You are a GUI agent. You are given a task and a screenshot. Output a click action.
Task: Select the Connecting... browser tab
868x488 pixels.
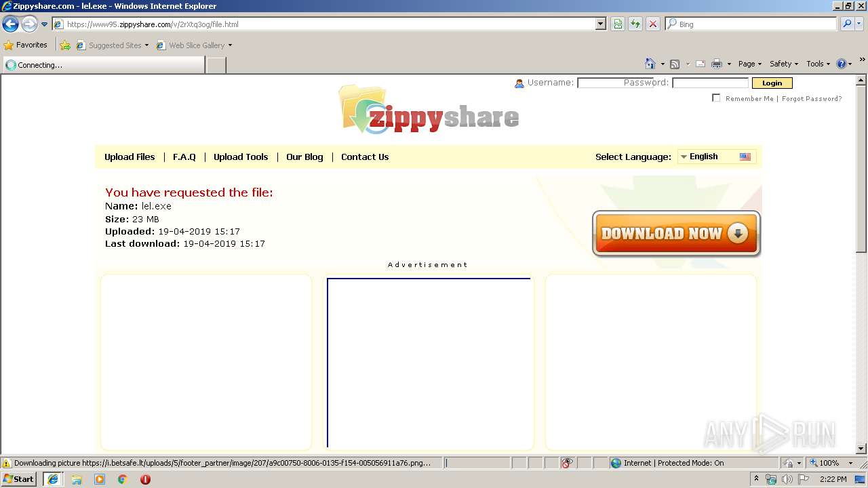tap(103, 65)
